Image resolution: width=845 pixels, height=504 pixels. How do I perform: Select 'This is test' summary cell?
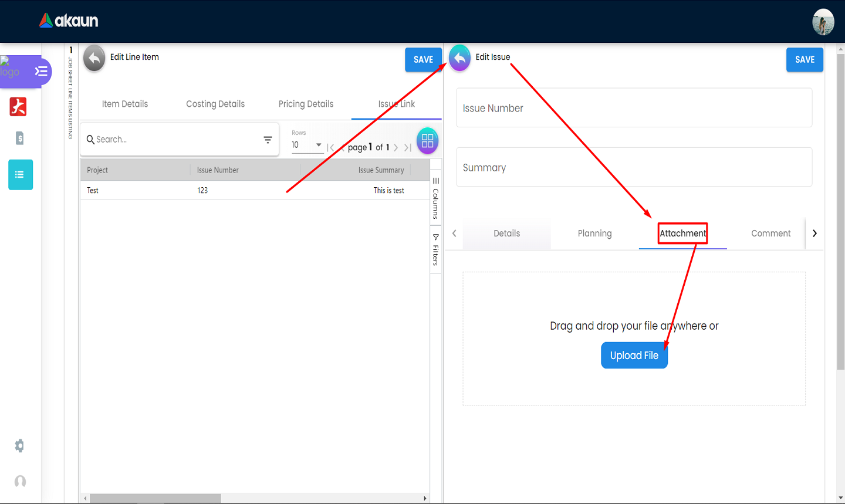tap(389, 191)
